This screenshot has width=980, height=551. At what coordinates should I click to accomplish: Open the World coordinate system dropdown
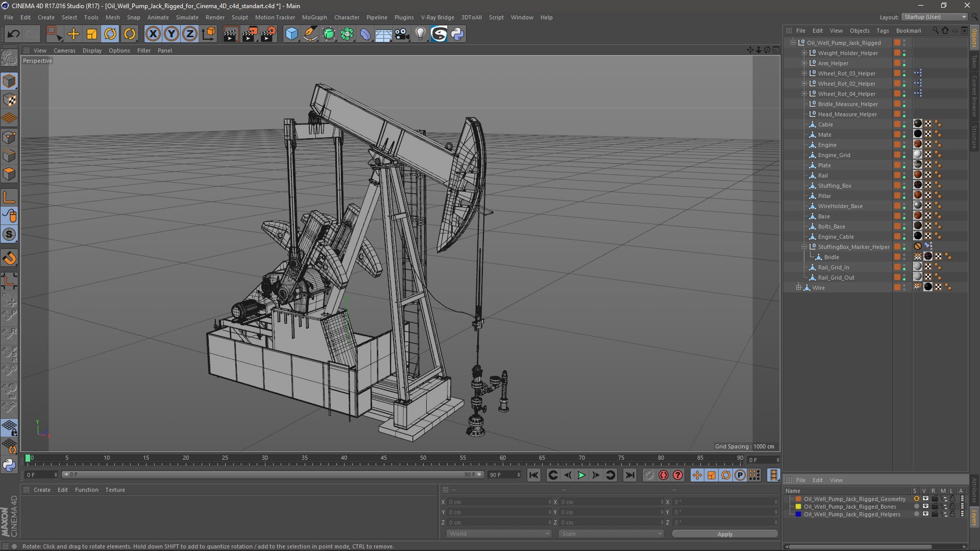coord(498,534)
